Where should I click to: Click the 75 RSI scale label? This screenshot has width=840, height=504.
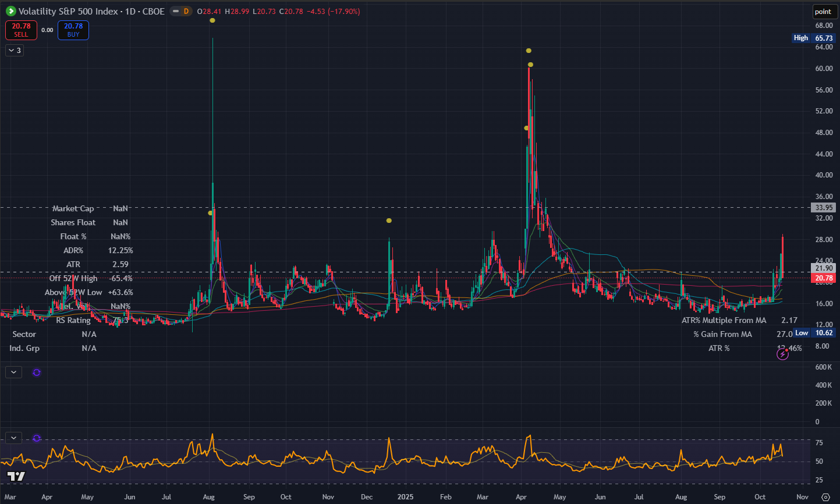tap(819, 443)
